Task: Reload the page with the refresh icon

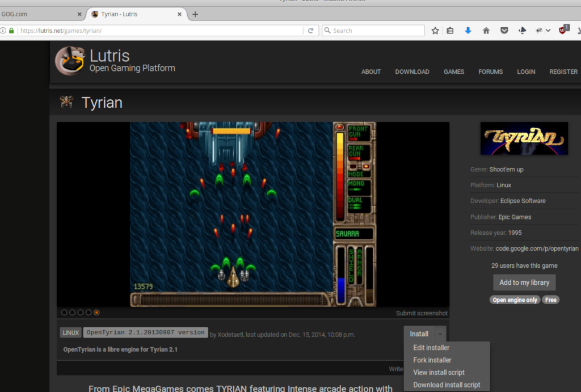Action: tap(310, 31)
